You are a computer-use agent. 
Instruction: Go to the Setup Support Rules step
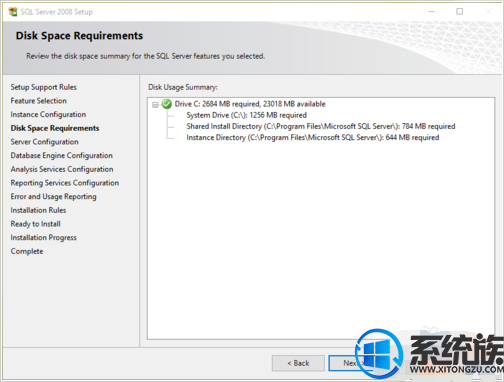44,87
